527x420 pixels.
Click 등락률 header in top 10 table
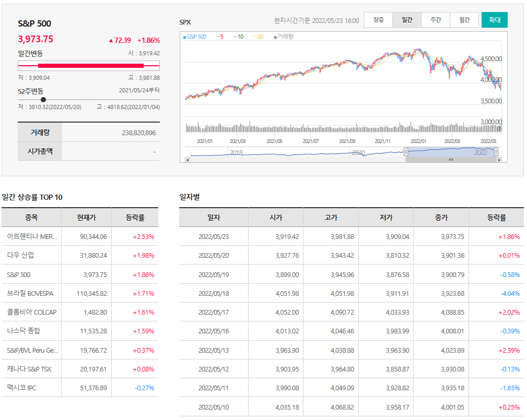[135, 218]
